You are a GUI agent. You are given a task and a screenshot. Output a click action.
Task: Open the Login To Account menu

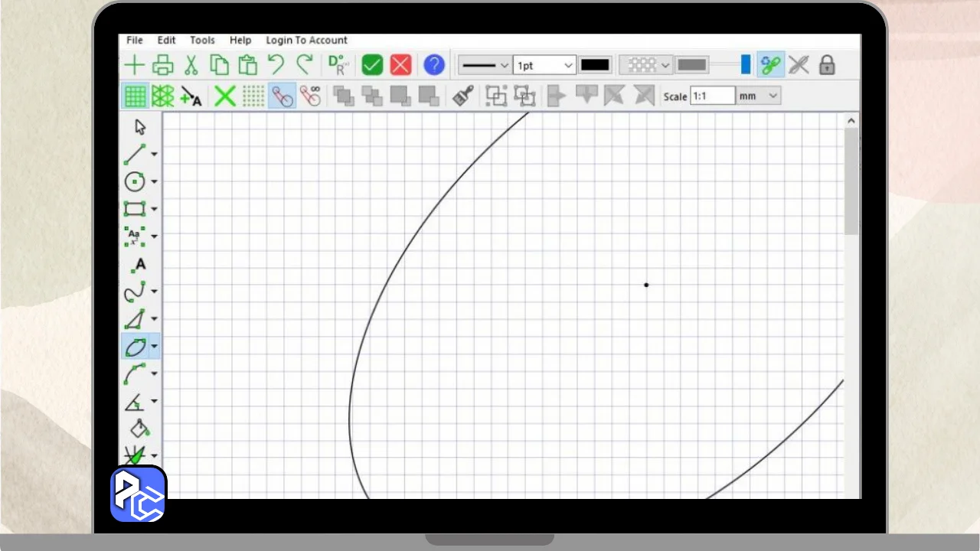point(306,40)
